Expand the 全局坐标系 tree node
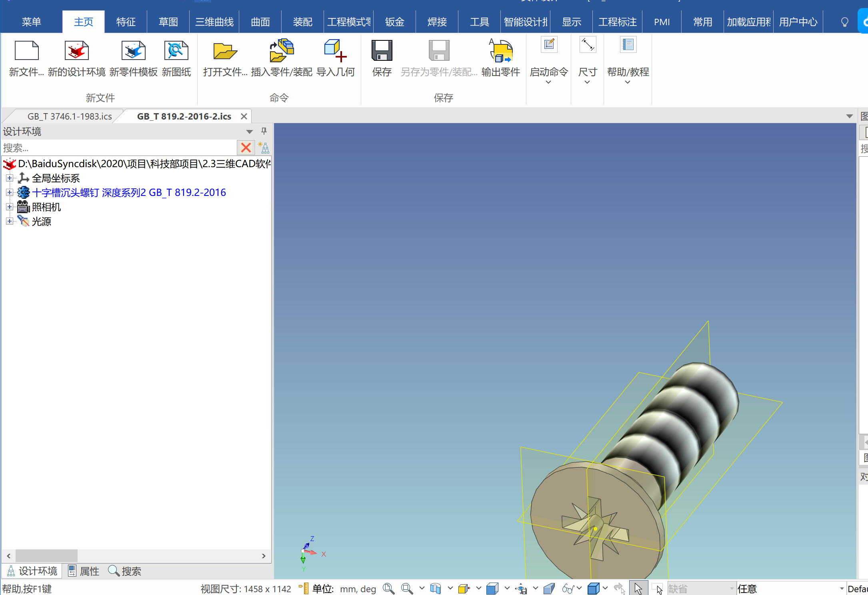 [10, 178]
